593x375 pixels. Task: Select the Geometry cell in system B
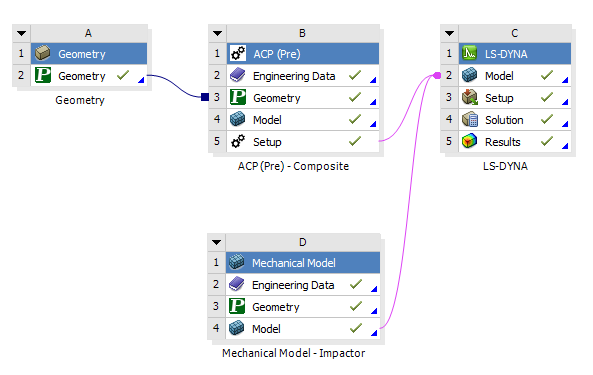tap(303, 98)
